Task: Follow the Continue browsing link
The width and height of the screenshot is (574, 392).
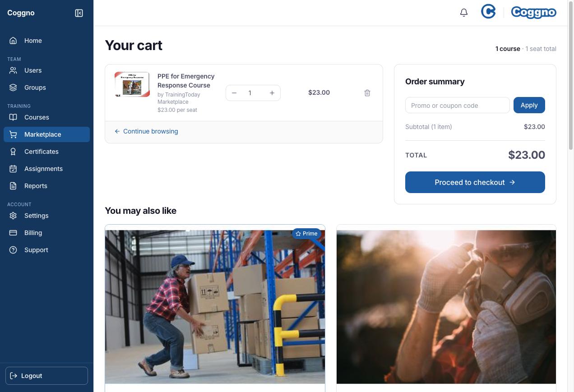Action: pyautogui.click(x=146, y=131)
